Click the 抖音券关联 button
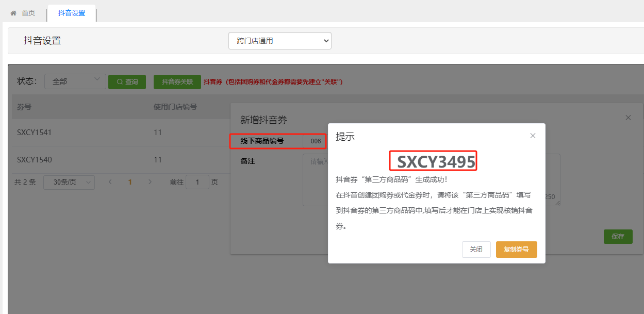Viewport: 644px width, 314px height. [177, 81]
